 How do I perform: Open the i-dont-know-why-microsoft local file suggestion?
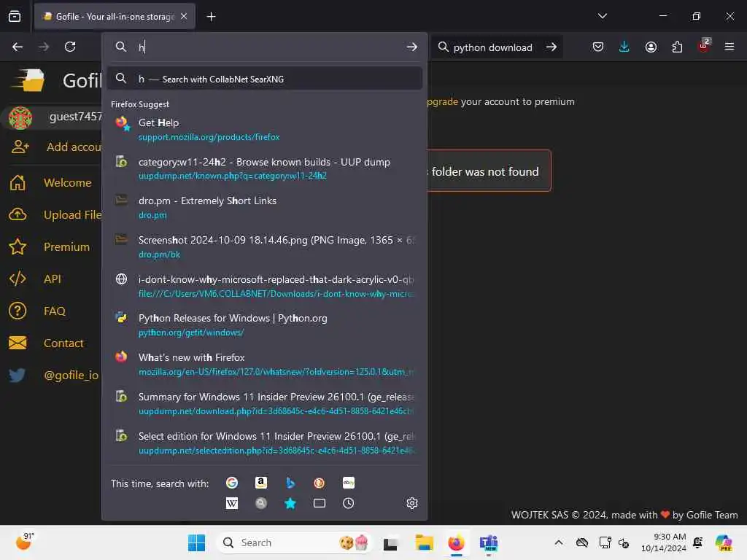(264, 286)
